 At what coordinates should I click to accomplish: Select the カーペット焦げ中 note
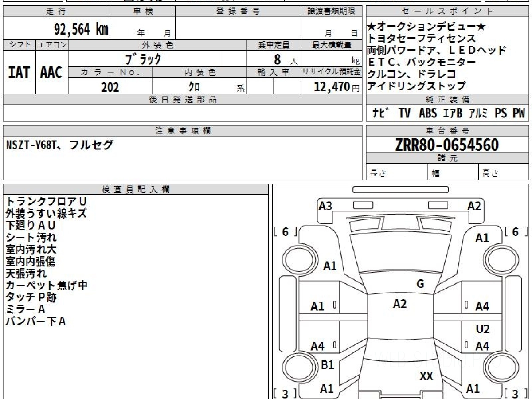[x=47, y=286]
